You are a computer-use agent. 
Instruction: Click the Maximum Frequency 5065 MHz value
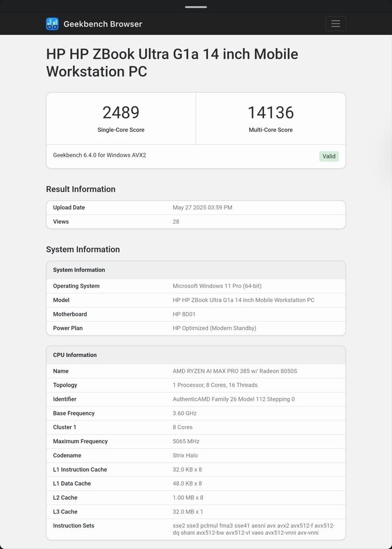(186, 441)
